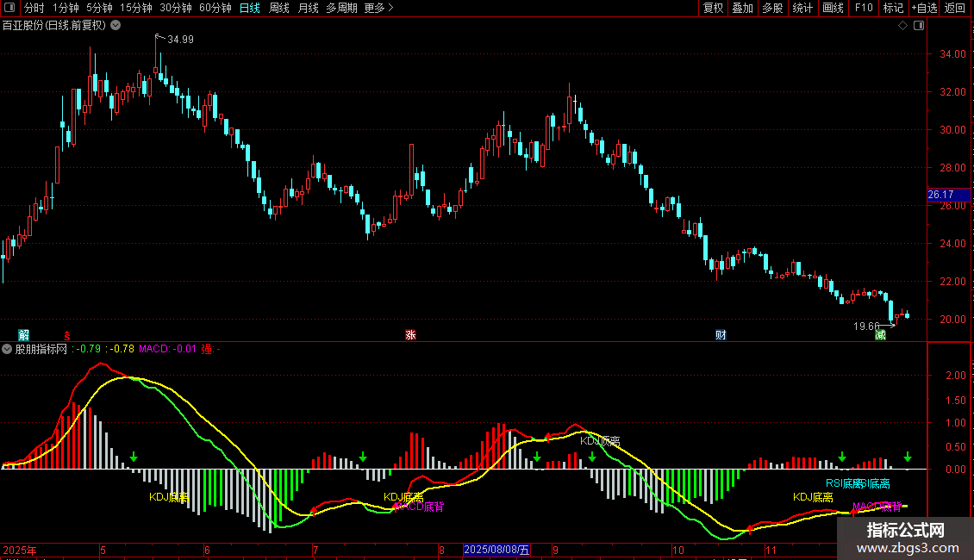
Task: Click the cyan RSI底离 signal label
Action: pyautogui.click(x=846, y=483)
